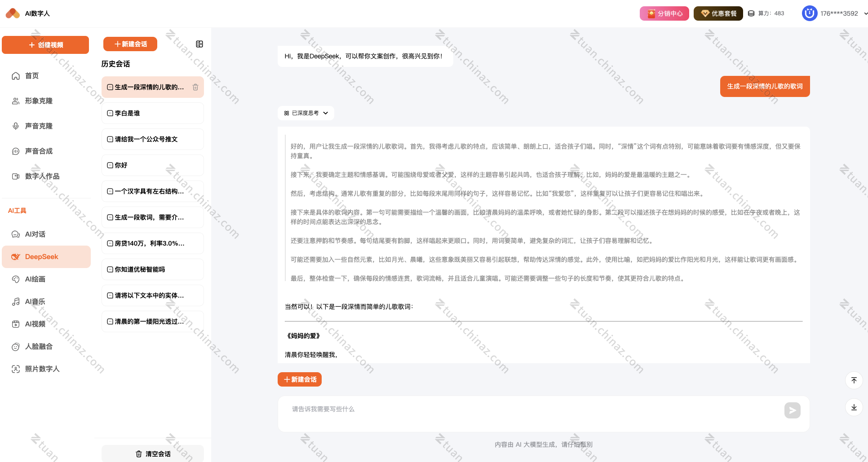868x462 pixels.
Task: Click the 数字人作品 video icon
Action: click(x=16, y=176)
